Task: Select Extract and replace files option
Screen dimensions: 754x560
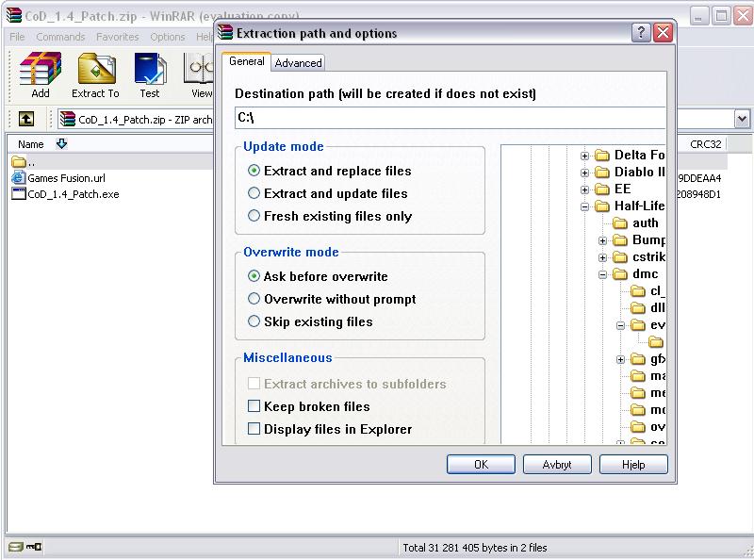Action: [x=329, y=171]
